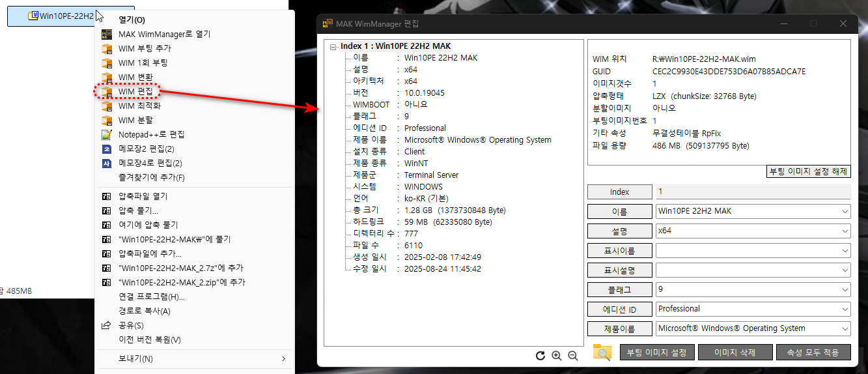Click the 총 크기 row in tree
This screenshot has width=868, height=374.
click(430, 210)
